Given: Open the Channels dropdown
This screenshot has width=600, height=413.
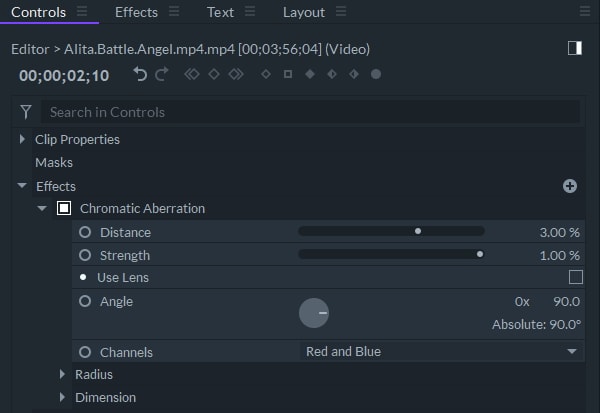Looking at the screenshot, I should (442, 352).
